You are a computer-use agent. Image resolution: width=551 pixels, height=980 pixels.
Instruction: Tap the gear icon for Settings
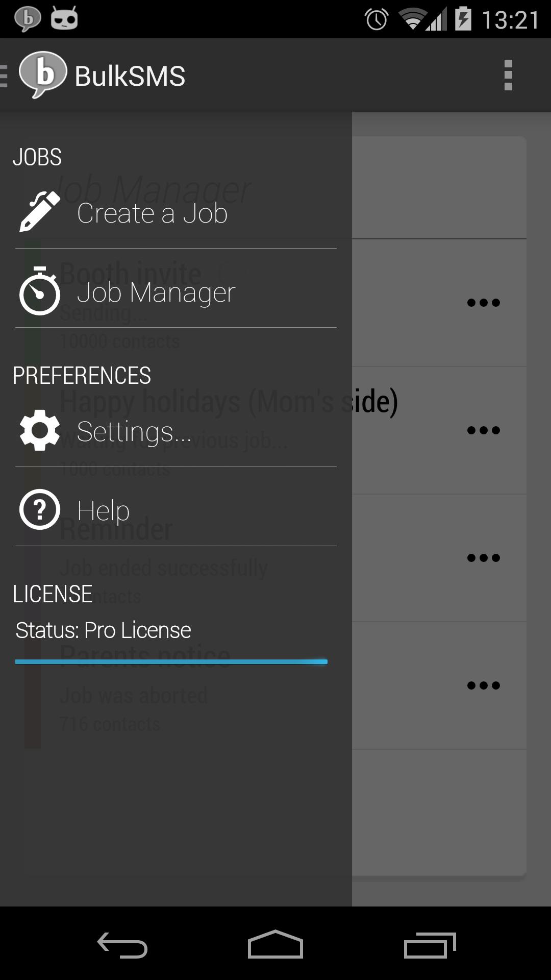click(40, 430)
